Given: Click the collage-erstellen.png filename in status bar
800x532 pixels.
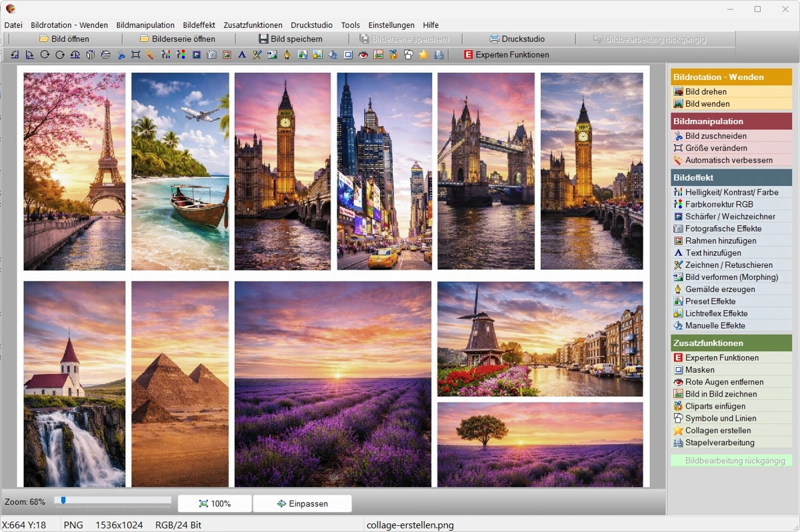Looking at the screenshot, I should 409,524.
